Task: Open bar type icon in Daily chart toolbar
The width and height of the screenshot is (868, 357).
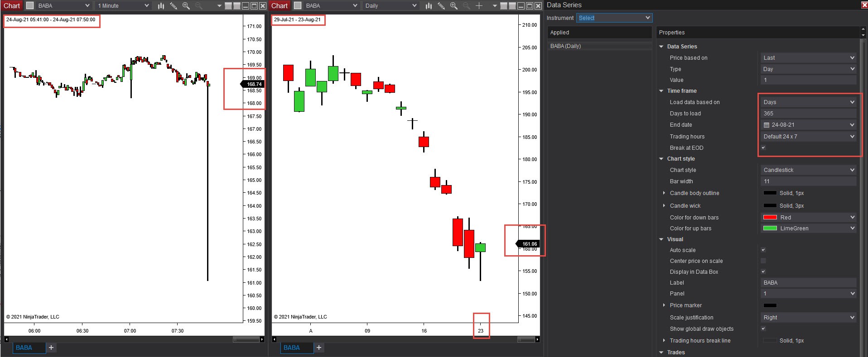Action: point(429,6)
